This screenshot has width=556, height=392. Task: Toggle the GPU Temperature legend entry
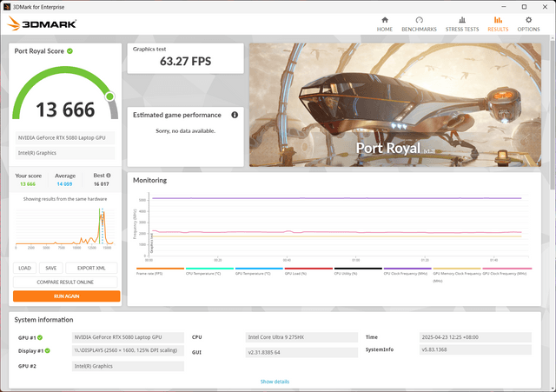click(x=259, y=271)
